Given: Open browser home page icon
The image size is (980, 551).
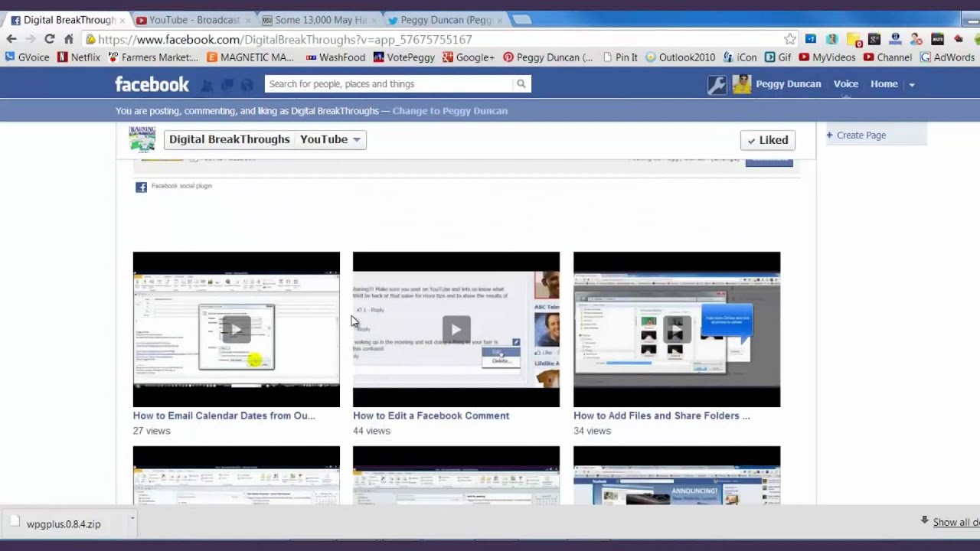Looking at the screenshot, I should click(69, 39).
